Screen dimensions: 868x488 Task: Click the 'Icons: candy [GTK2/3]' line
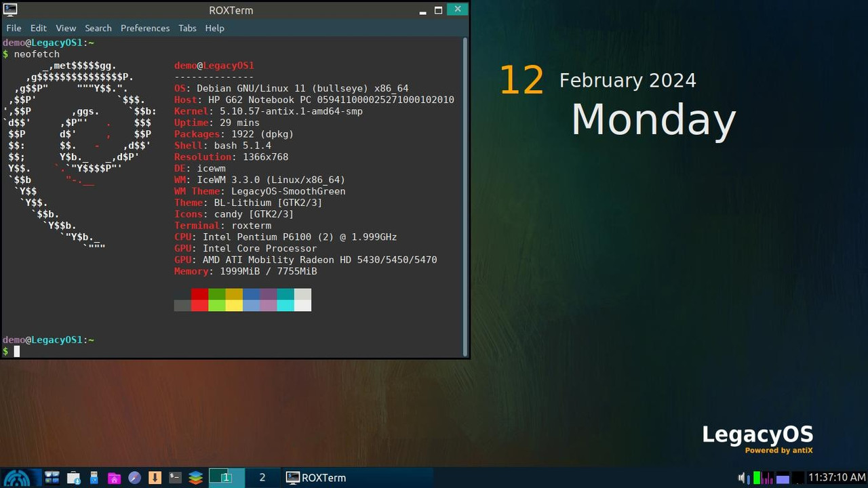(x=234, y=214)
